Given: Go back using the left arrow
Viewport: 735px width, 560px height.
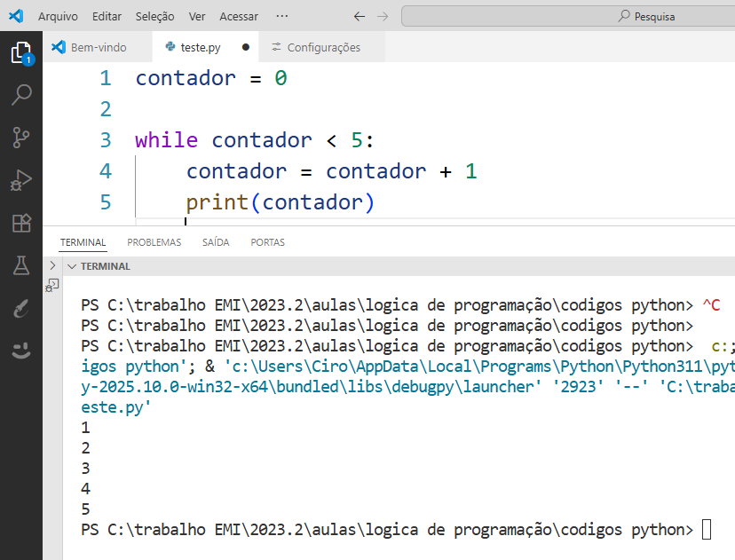Looking at the screenshot, I should click(x=359, y=17).
